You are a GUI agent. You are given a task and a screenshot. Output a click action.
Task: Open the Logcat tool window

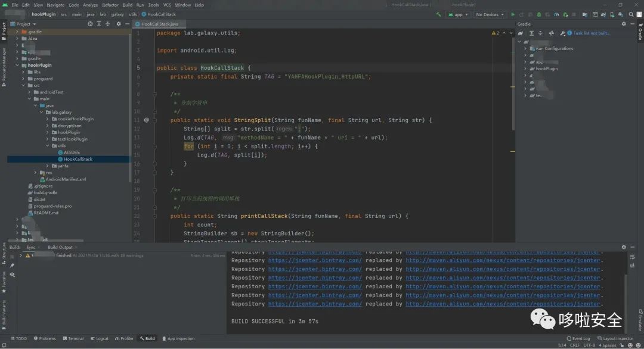100,338
